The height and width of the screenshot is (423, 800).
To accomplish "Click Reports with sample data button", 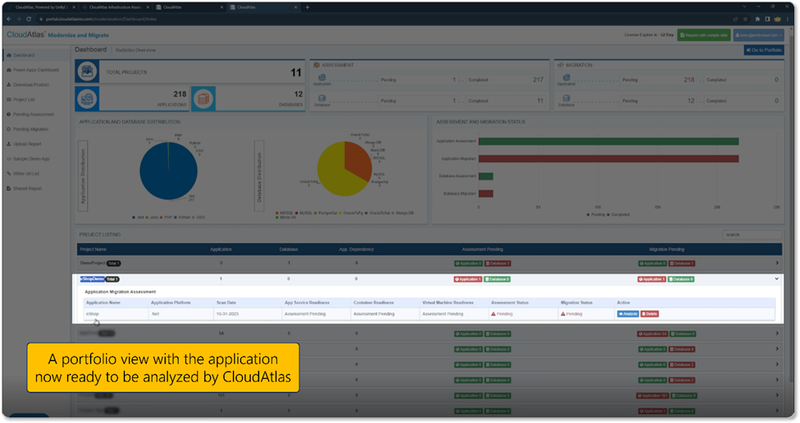I will [x=704, y=35].
